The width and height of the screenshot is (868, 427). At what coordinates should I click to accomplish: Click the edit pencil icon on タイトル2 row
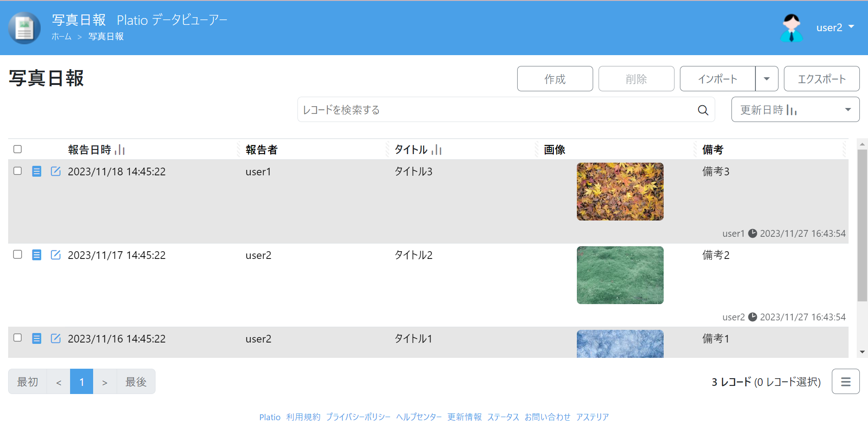click(x=55, y=255)
